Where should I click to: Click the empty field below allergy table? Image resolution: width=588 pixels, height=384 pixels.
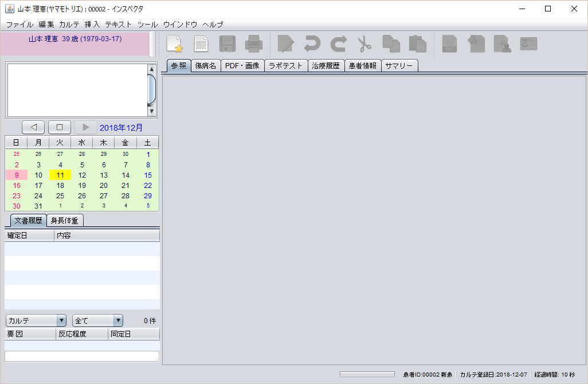point(82,356)
